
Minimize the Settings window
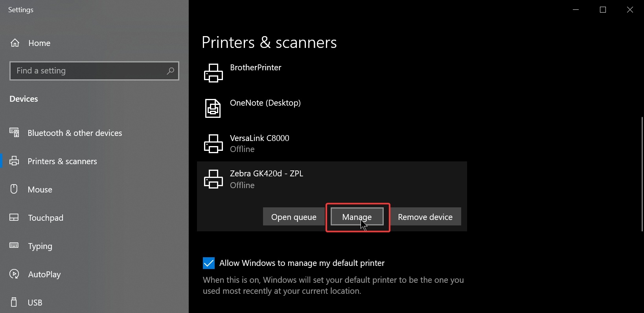(576, 9)
